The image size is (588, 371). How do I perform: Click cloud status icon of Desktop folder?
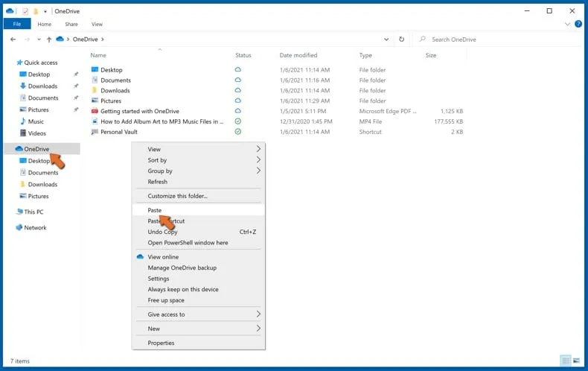click(237, 69)
